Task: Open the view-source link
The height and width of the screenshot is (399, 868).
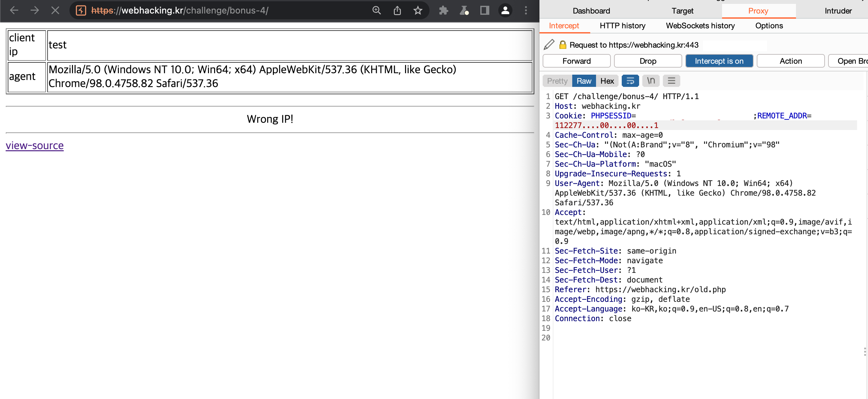Action: coord(35,145)
